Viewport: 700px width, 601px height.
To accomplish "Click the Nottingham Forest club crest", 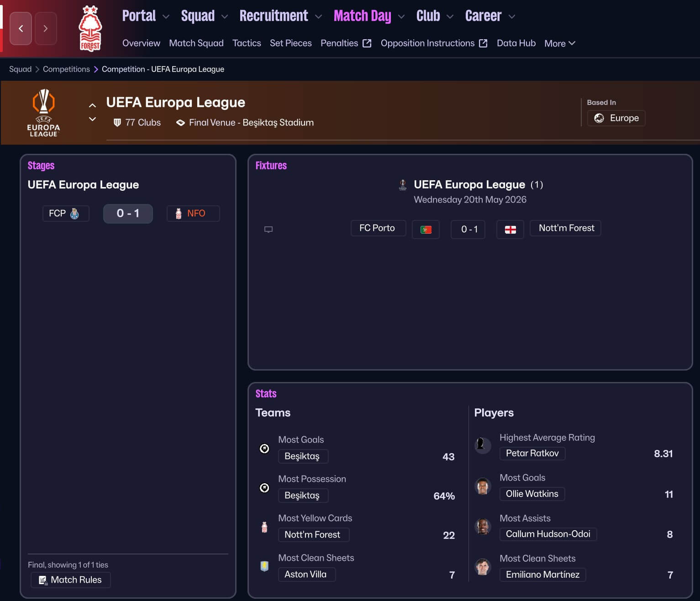I will [x=90, y=29].
